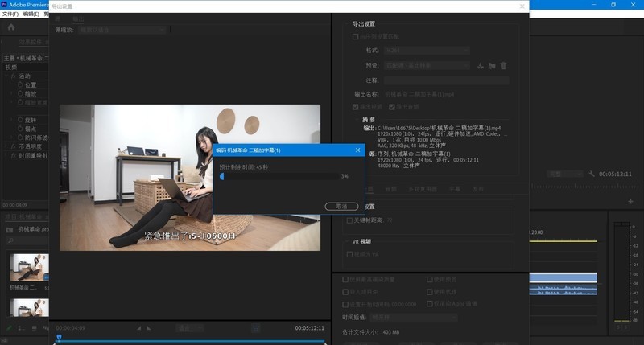Viewport: 644px width, 345px height.
Task: Save preset with the download icon
Action: (480, 66)
